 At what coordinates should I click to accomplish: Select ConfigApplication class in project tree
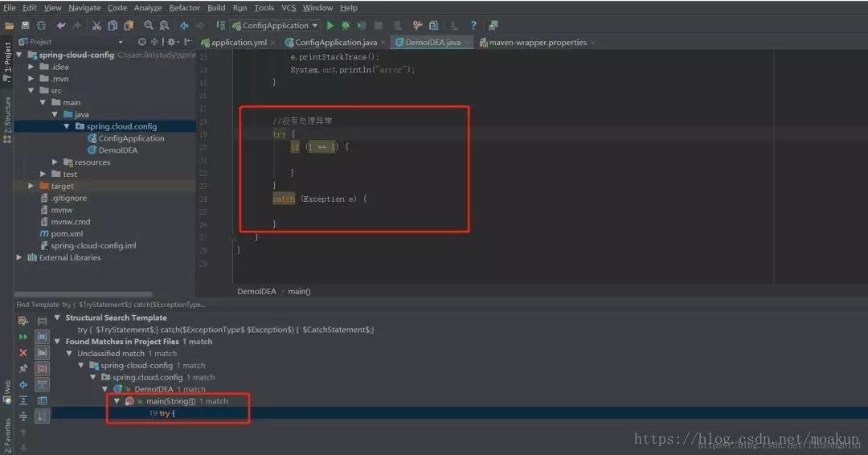click(x=131, y=138)
